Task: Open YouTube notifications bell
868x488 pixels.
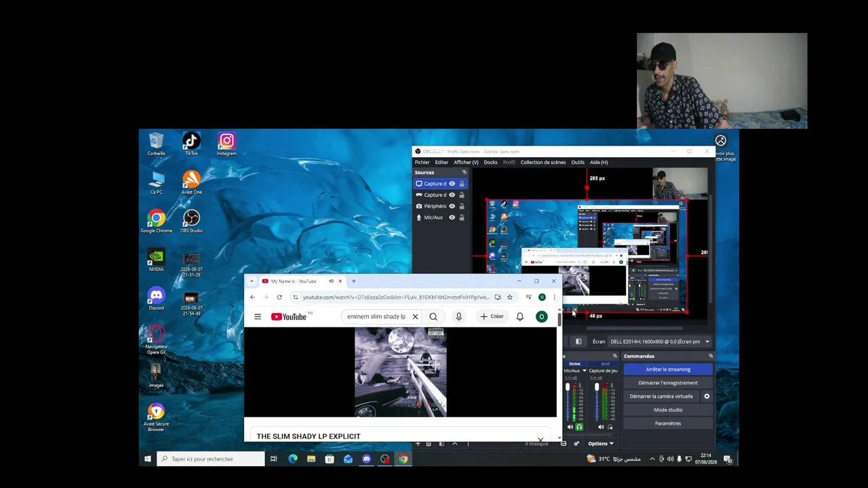Action: (x=520, y=317)
